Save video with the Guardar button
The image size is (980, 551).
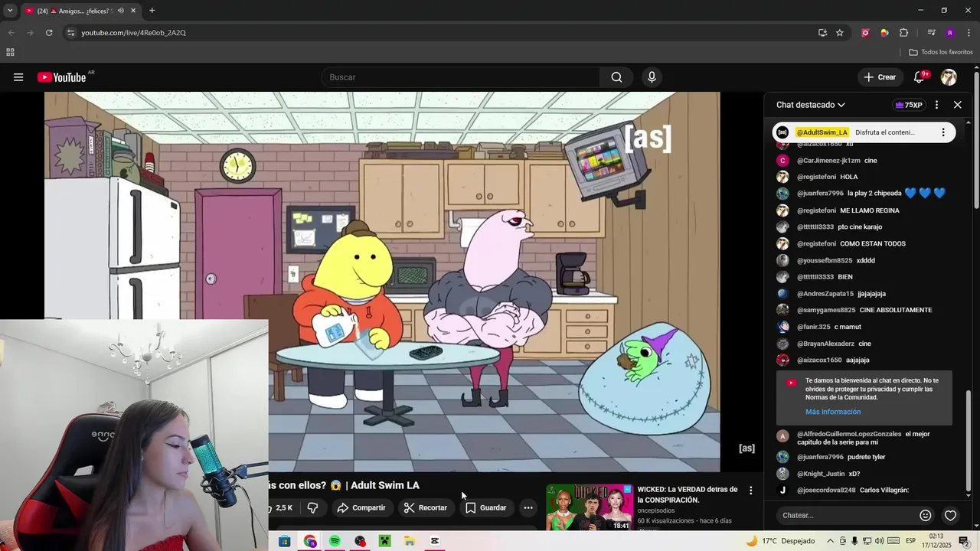(x=486, y=507)
